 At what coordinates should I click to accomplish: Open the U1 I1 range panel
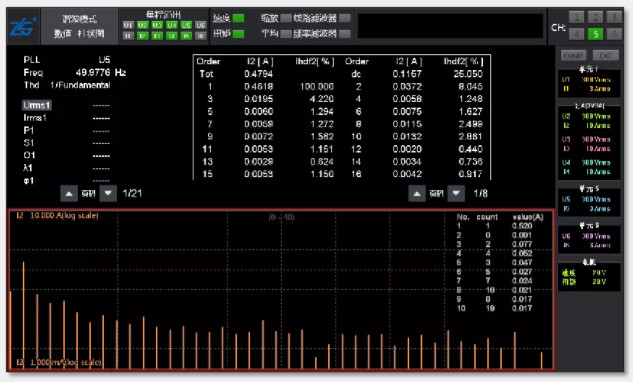pyautogui.click(x=589, y=84)
